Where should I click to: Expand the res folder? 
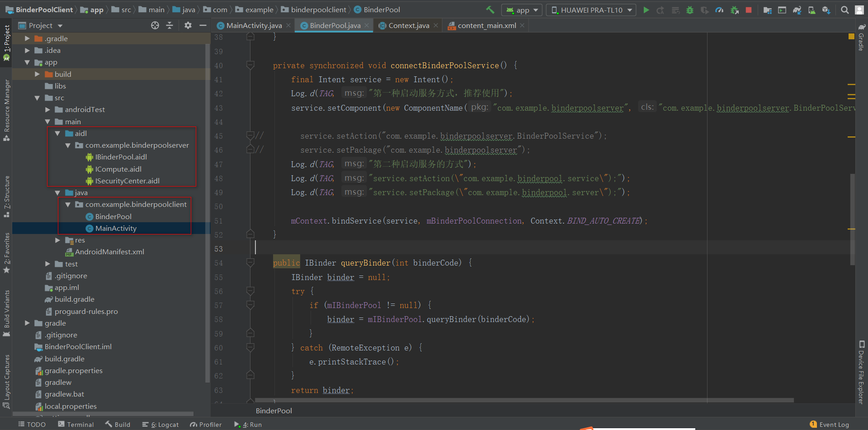[57, 240]
